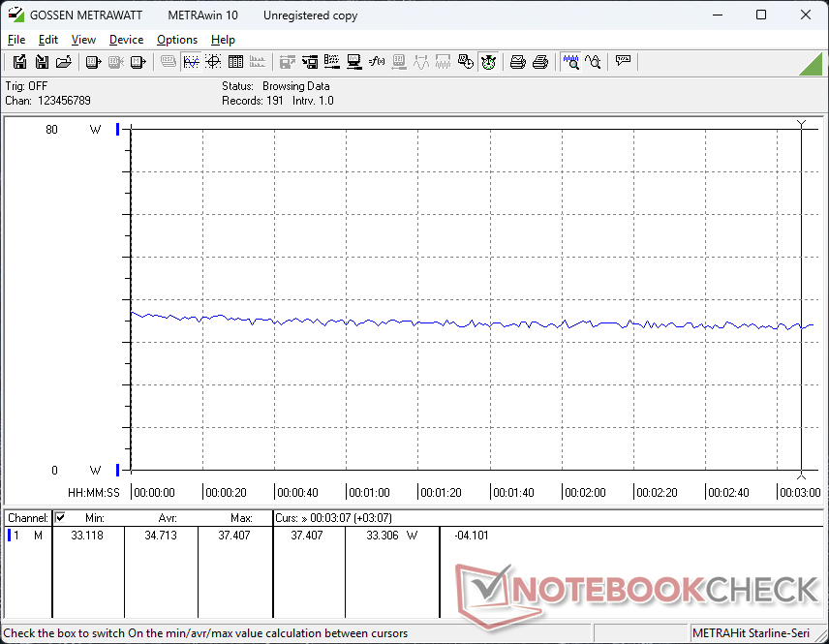This screenshot has width=829, height=644.
Task: Open the Help menu
Action: pyautogui.click(x=223, y=40)
